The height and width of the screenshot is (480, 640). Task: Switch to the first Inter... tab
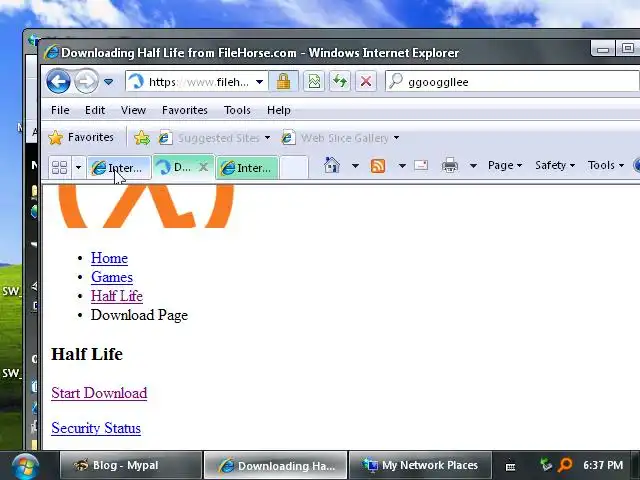118,167
